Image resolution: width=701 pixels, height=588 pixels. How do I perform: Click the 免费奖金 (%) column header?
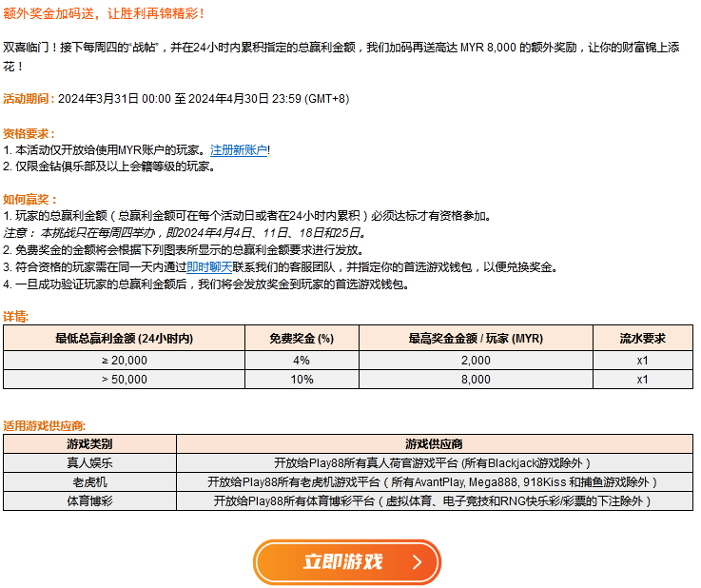point(301,338)
